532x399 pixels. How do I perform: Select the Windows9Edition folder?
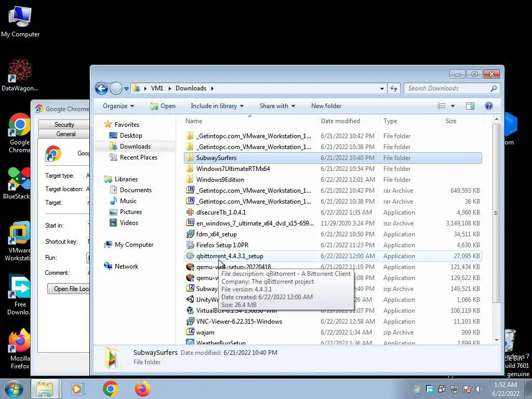220,179
